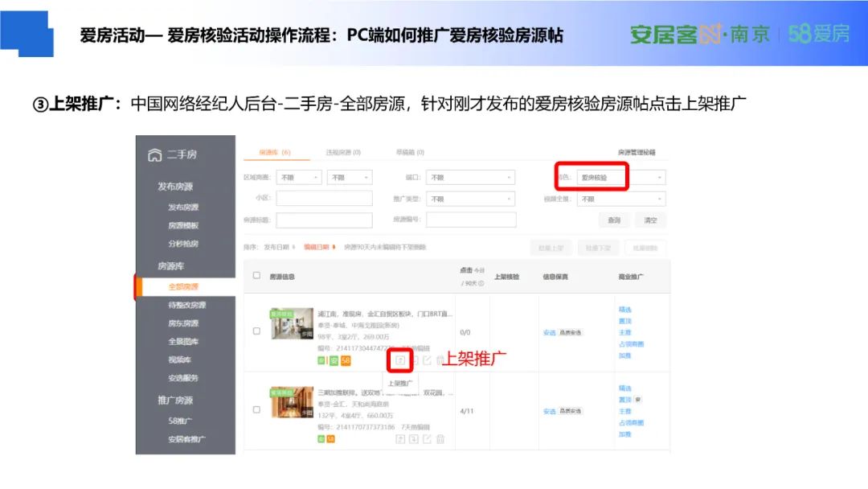Image resolution: width=868 pixels, height=489 pixels.
Task: Switch to the 违规房源 (0) tab
Action: pos(343,152)
